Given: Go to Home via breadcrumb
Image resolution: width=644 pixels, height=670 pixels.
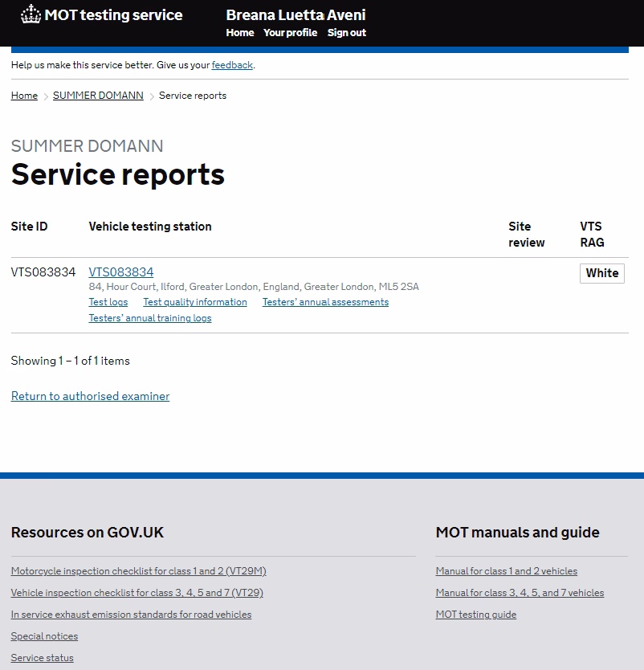Looking at the screenshot, I should pos(23,95).
